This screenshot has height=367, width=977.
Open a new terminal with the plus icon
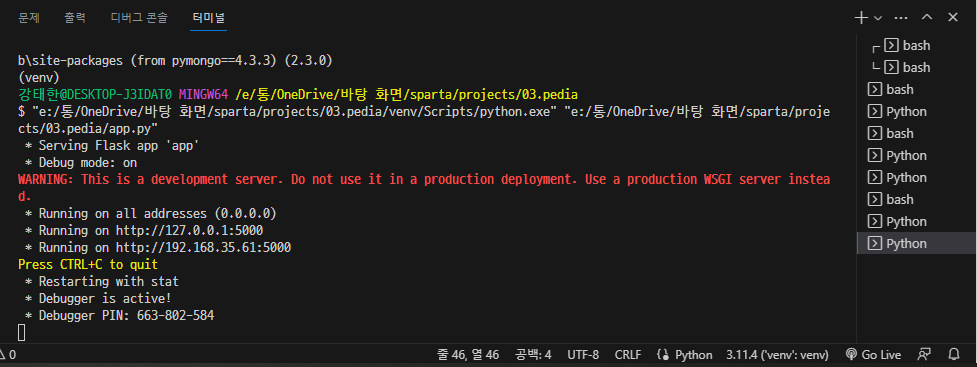pos(860,17)
